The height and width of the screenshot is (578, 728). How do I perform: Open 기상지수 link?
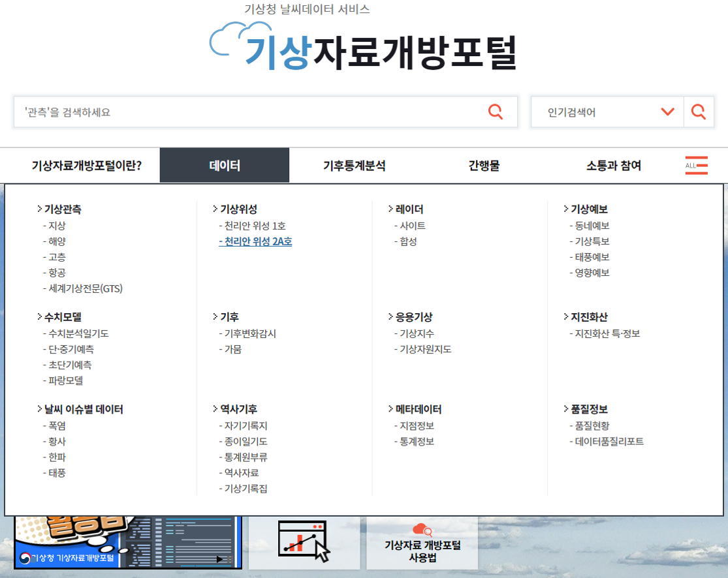click(414, 333)
